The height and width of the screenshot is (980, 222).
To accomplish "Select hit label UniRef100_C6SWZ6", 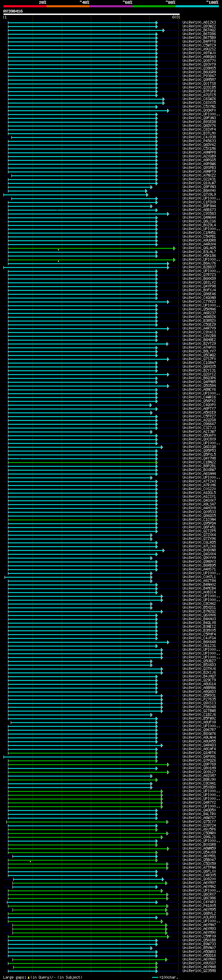I will coord(199,99).
